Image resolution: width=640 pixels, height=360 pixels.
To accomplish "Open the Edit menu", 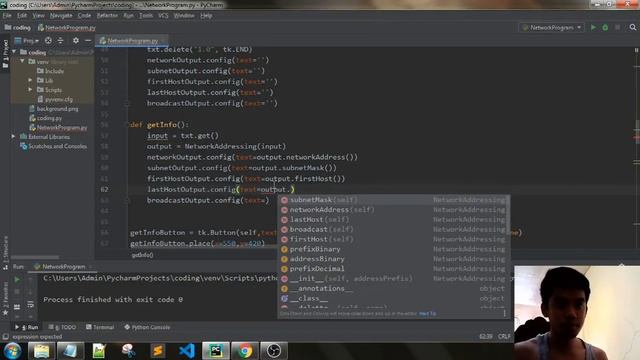I will pyautogui.click(x=22, y=16).
